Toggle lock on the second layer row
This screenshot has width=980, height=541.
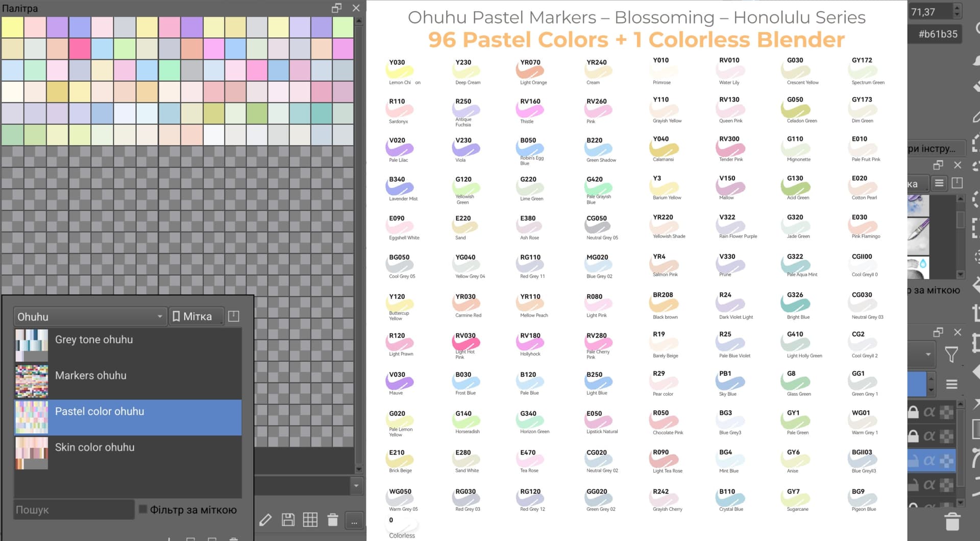coord(913,436)
